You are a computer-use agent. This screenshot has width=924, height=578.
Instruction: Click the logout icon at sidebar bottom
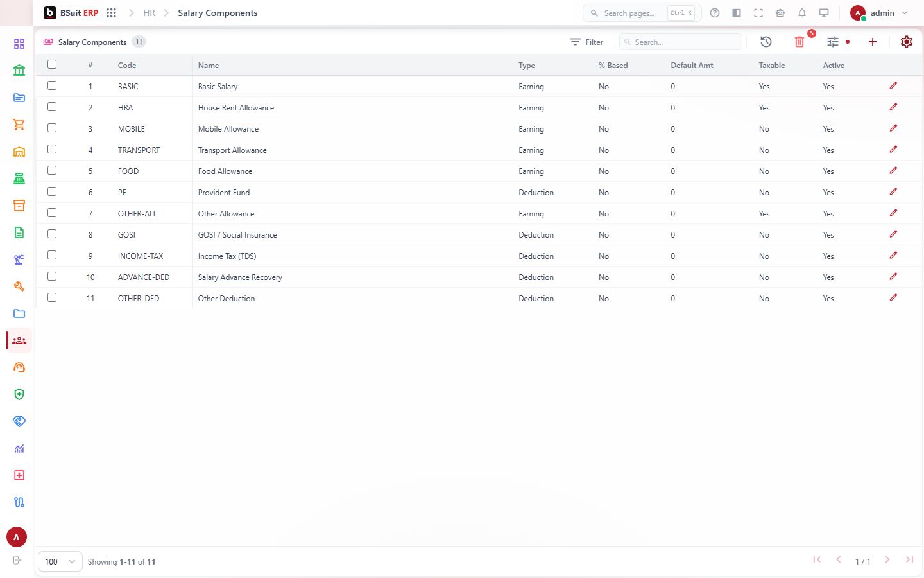coord(17,560)
